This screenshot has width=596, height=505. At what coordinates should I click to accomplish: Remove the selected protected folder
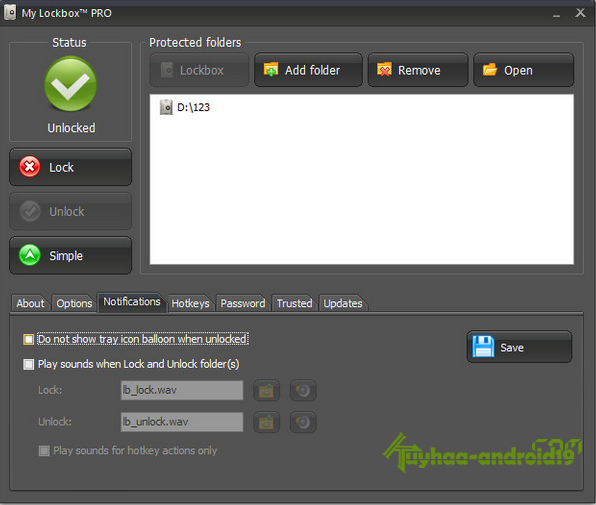418,70
